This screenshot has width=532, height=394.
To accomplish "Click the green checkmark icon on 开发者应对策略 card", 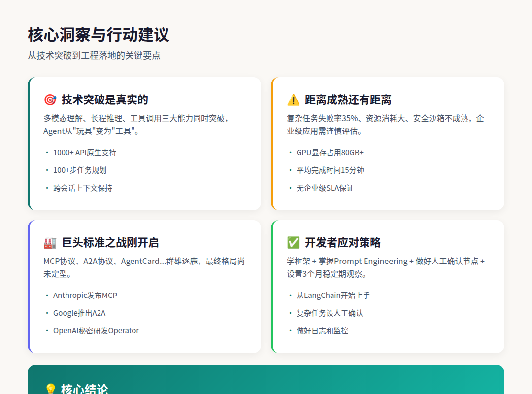I will (294, 242).
